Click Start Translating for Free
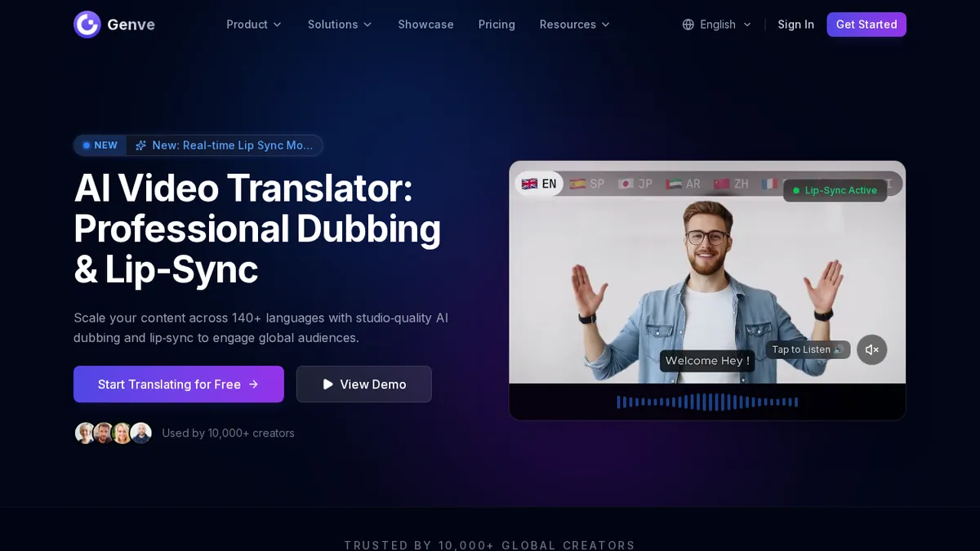The image size is (980, 551). coord(178,384)
